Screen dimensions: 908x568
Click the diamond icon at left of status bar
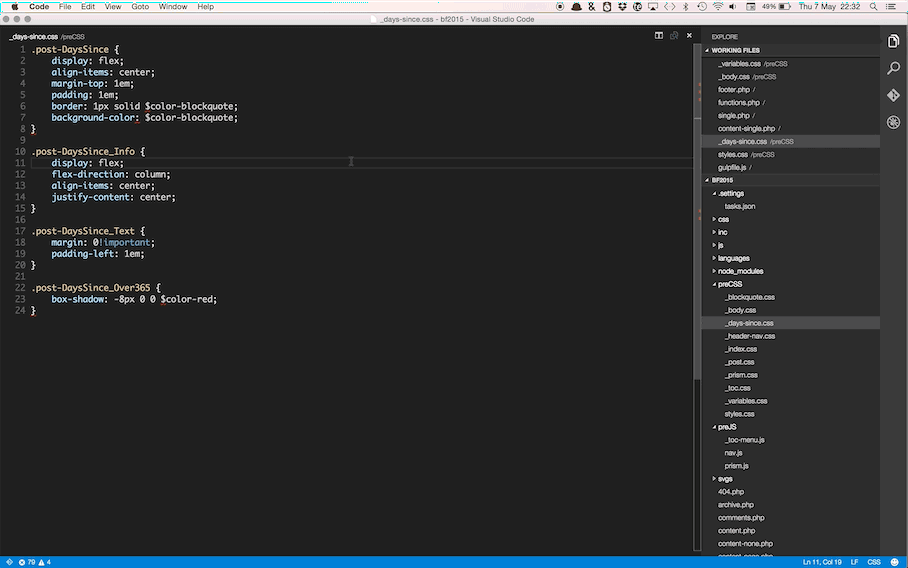pos(9,562)
